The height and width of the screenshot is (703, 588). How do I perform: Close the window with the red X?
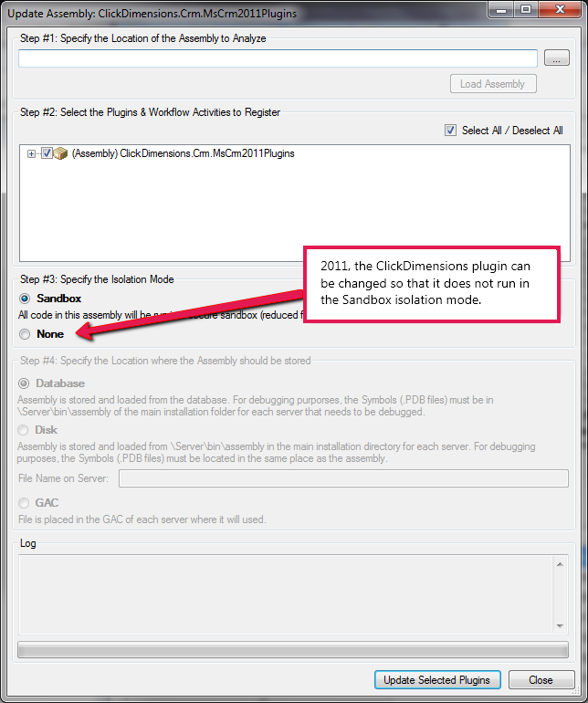coord(560,9)
